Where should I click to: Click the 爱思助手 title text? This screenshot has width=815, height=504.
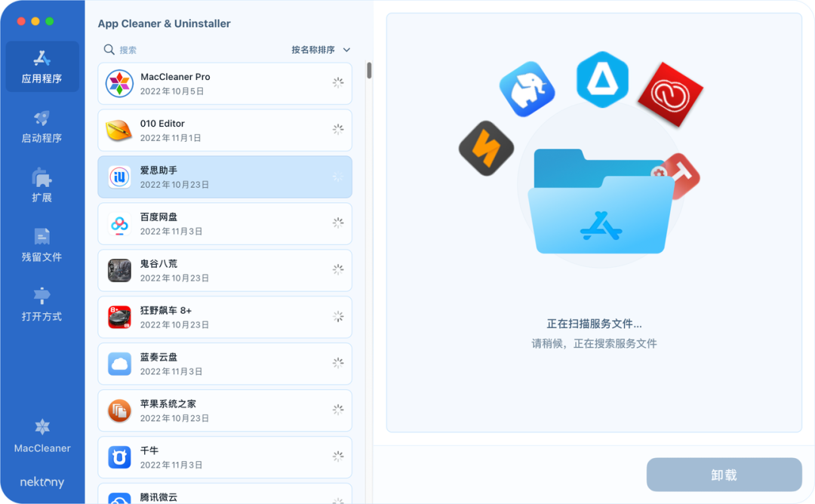click(158, 171)
